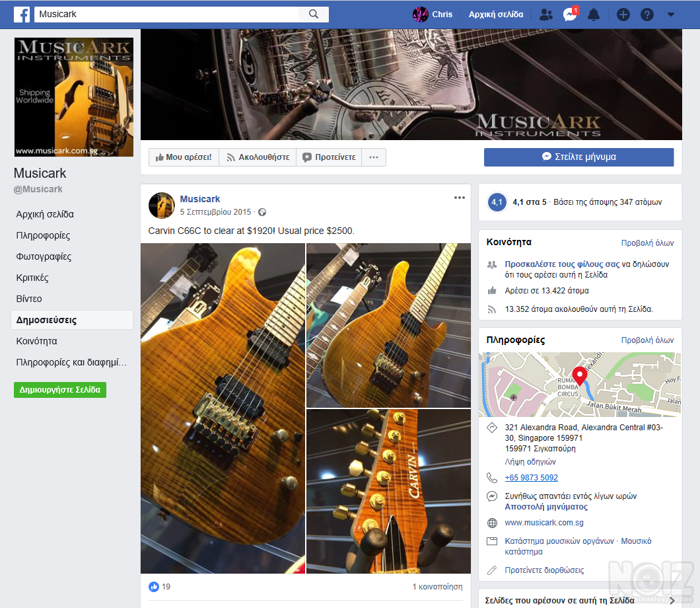
Task: Select Κριτικές in the sidebar
Action: tap(32, 278)
